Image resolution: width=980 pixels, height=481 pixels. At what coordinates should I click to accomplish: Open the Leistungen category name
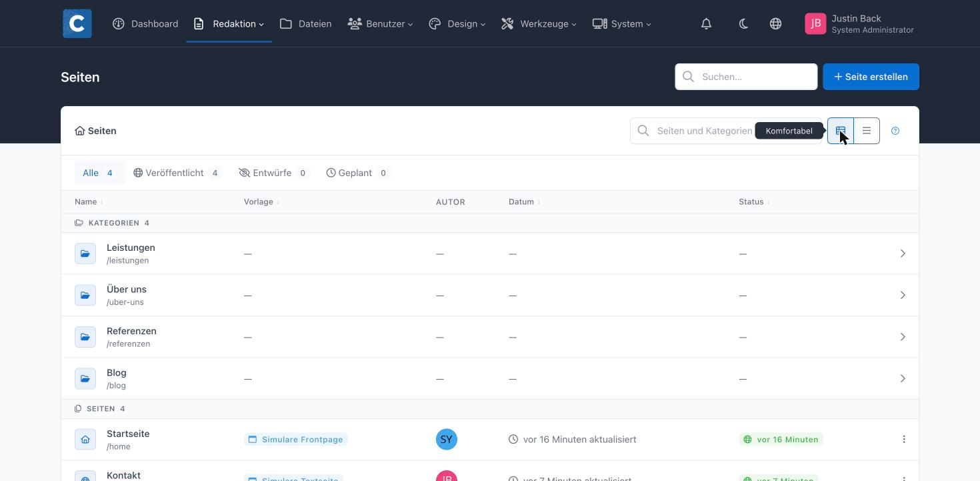click(x=131, y=248)
